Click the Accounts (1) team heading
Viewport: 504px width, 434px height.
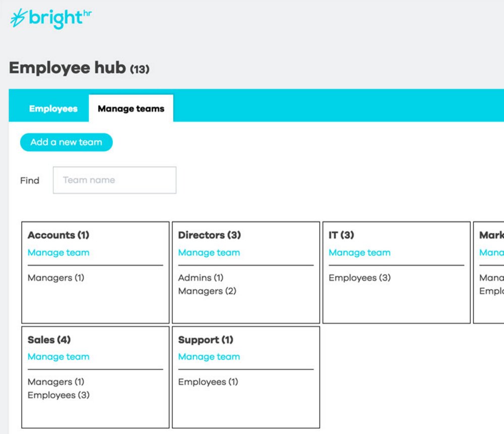(58, 235)
